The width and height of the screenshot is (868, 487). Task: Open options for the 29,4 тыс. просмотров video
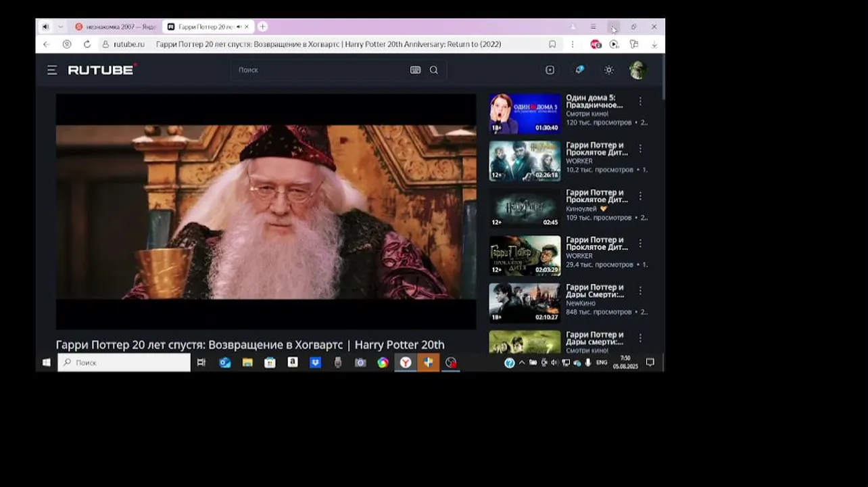(640, 243)
